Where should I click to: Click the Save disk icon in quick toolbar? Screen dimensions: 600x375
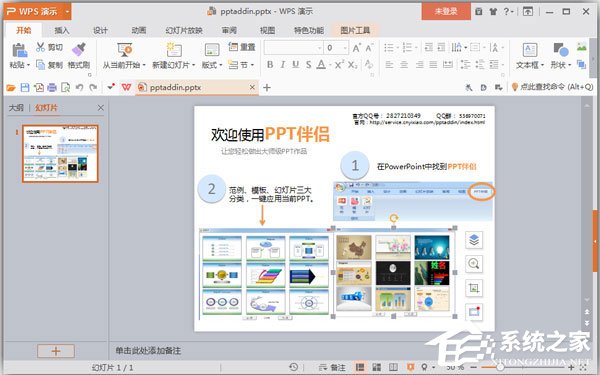point(25,88)
